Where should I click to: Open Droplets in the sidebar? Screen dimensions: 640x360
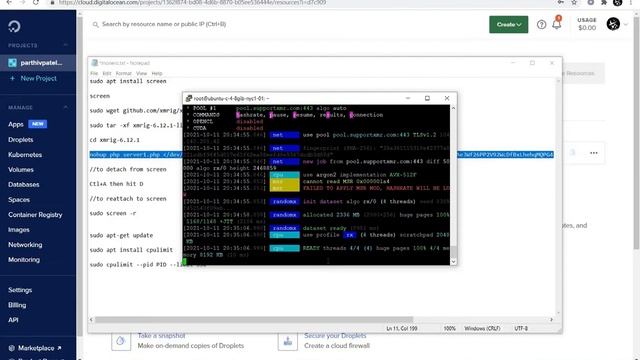(20, 140)
